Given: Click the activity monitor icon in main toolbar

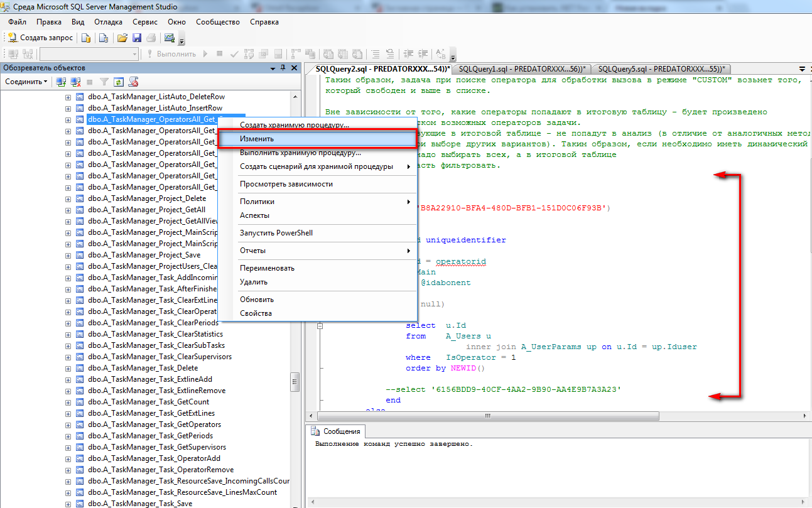Looking at the screenshot, I should point(169,38).
